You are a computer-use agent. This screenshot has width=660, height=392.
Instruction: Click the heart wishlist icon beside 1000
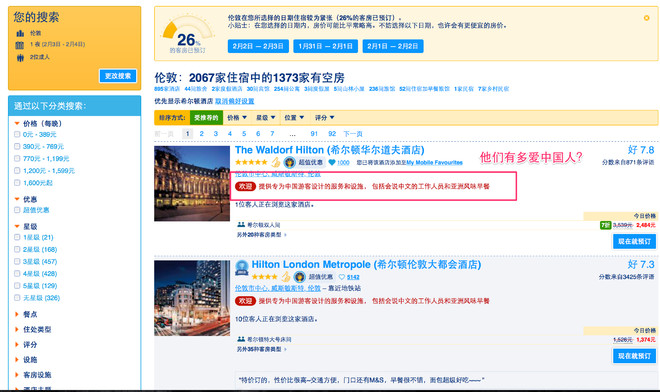coord(332,162)
